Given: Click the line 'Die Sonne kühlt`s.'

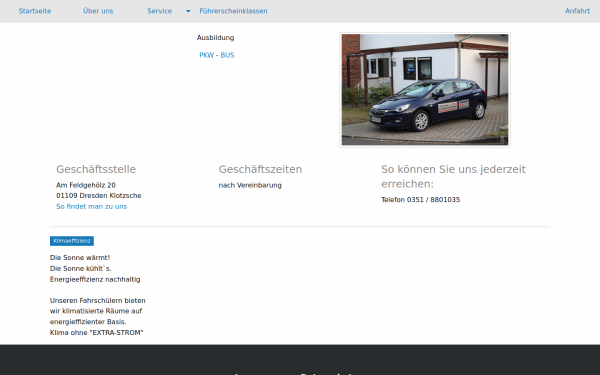Looking at the screenshot, I should pos(80,268).
